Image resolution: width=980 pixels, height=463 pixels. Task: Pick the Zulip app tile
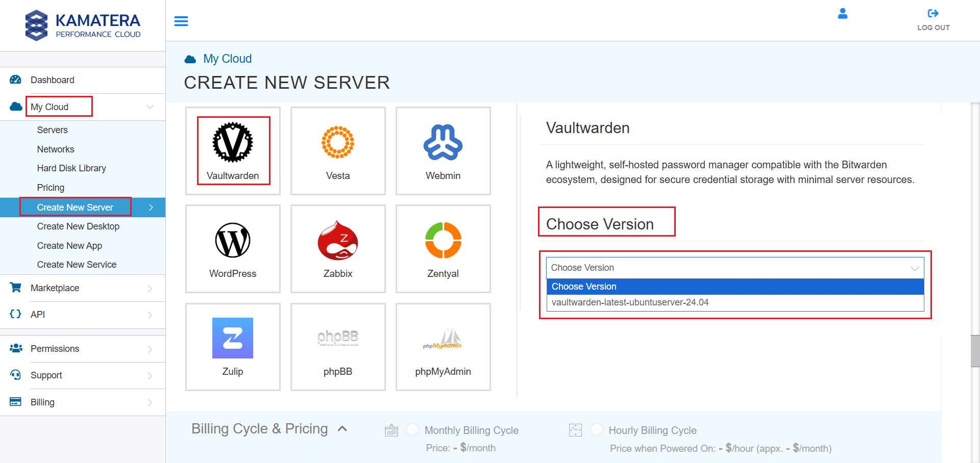[233, 346]
